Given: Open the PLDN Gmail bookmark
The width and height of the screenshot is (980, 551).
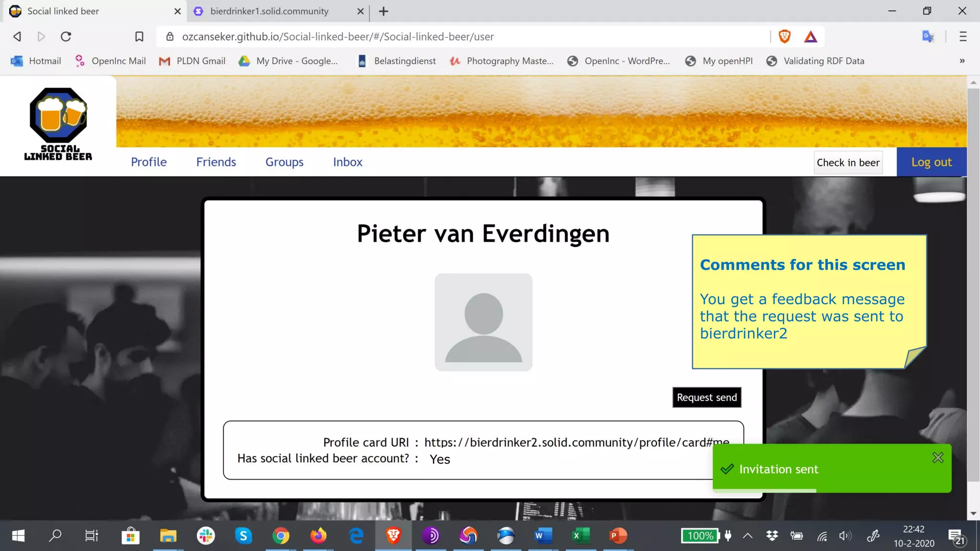Looking at the screenshot, I should pyautogui.click(x=192, y=61).
